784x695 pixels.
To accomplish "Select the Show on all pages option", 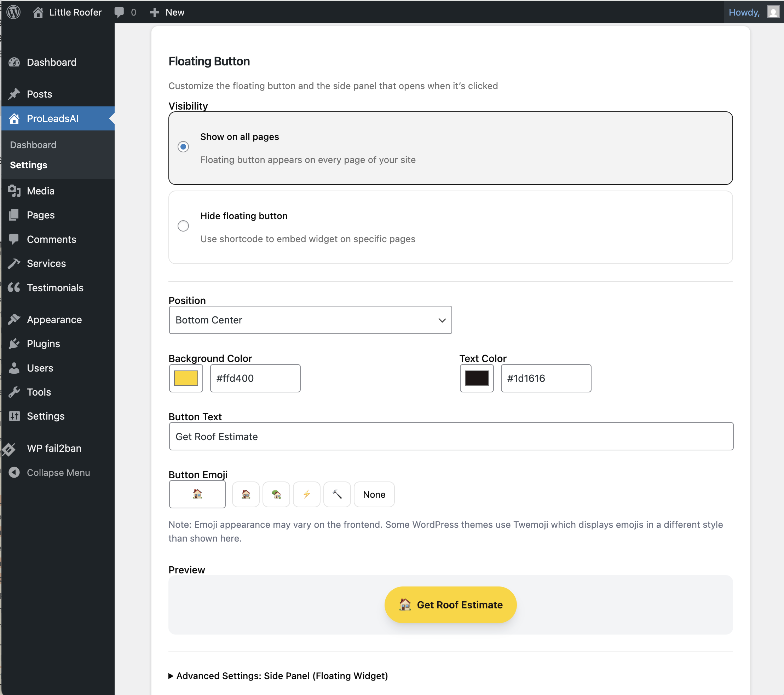I will click(x=183, y=146).
